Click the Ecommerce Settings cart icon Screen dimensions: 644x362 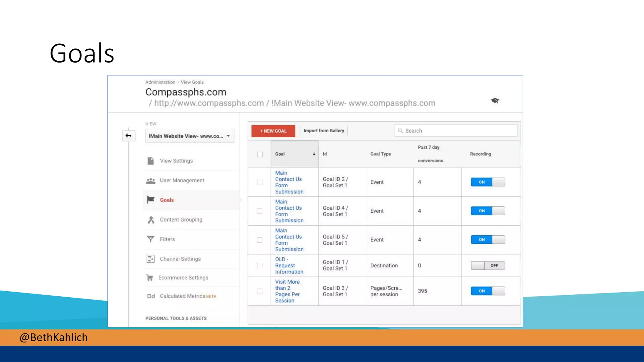(x=150, y=278)
